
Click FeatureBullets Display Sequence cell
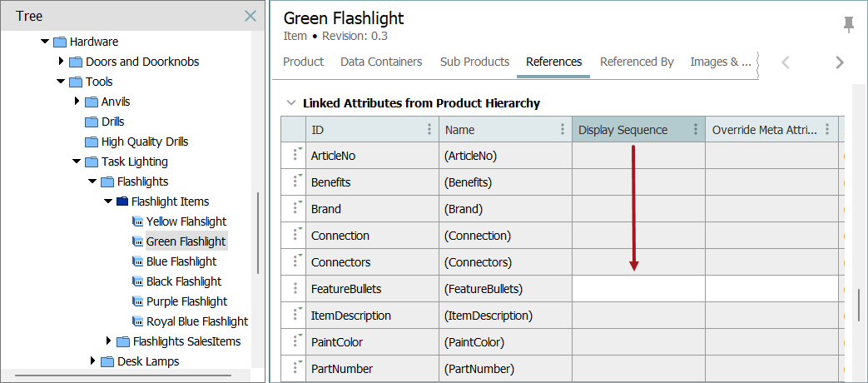[639, 288]
